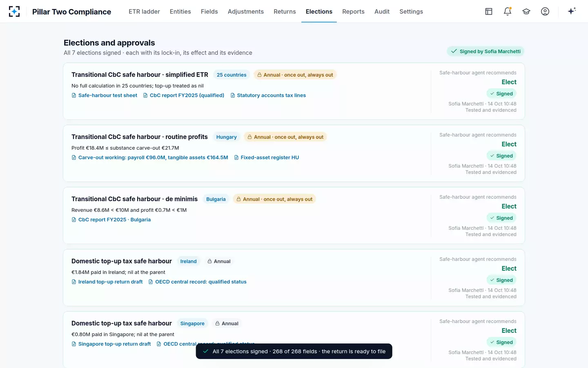Open Statutory accounts tax lines document
Viewport: 588px width, 368px height.
pyautogui.click(x=271, y=95)
